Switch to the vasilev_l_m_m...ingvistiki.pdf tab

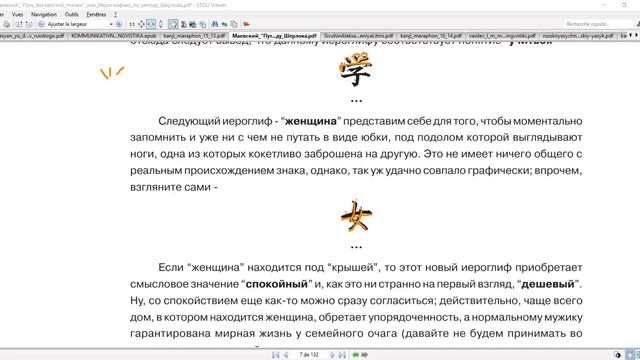pos(502,36)
